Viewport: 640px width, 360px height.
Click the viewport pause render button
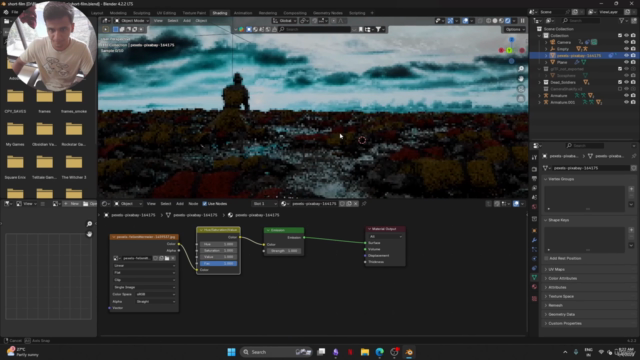[x=522, y=20]
